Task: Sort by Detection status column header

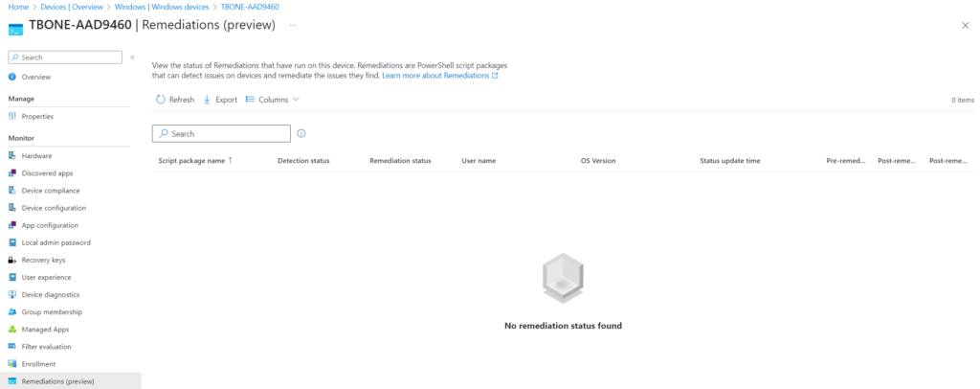Action: coord(303,161)
